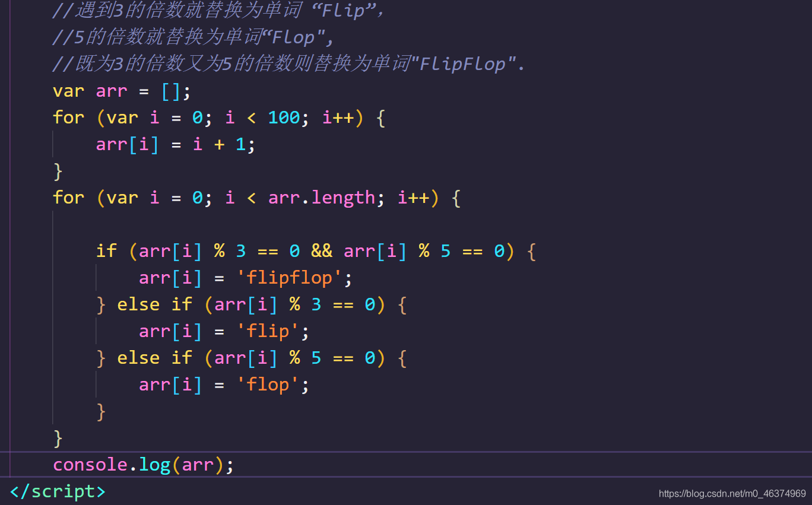
Task: Click the 'if' keyword starting the first condition
Action: click(x=106, y=251)
